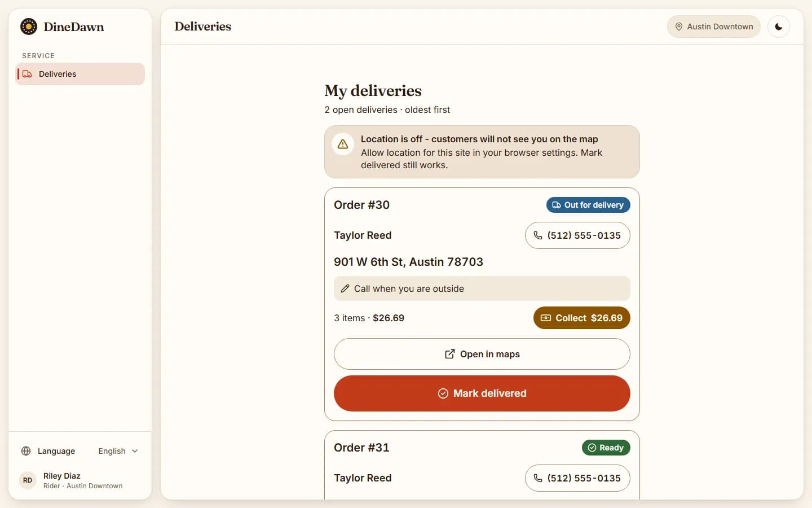812x508 pixels.
Task: Click the Out for delivery status badge
Action: 588,205
